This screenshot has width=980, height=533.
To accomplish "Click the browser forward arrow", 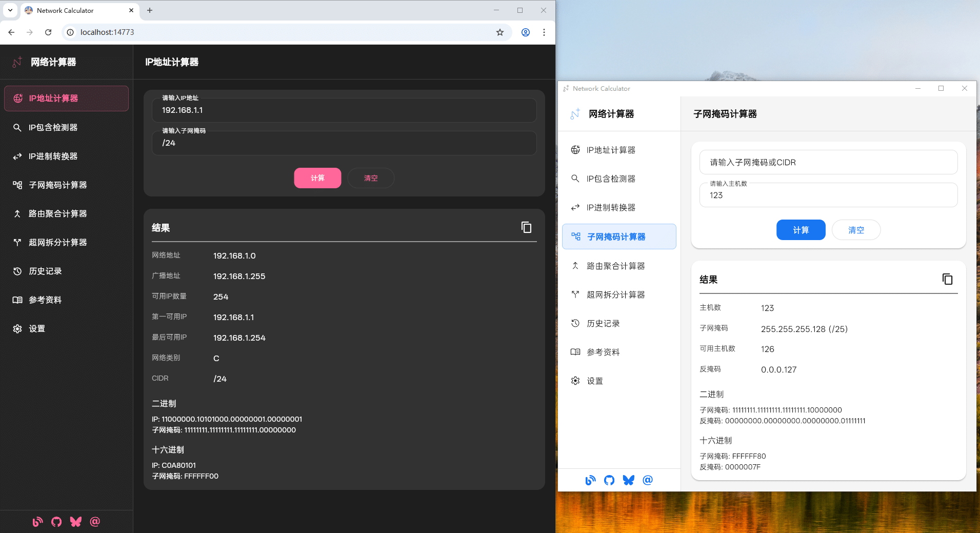I will (x=30, y=32).
